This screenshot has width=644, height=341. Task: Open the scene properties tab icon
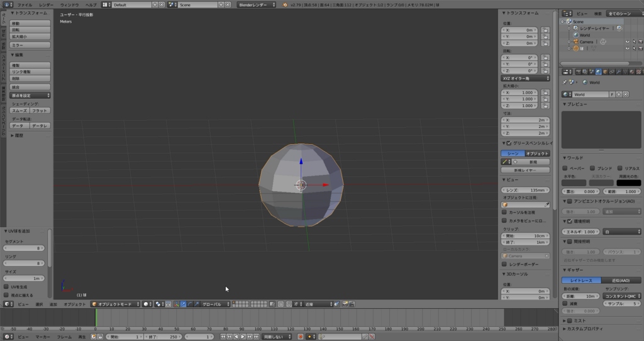pos(591,72)
